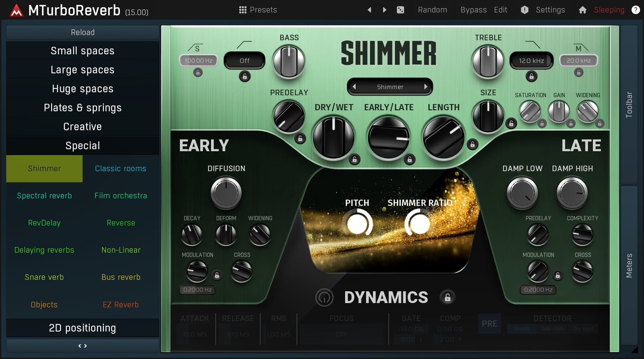This screenshot has height=359, width=644.
Task: Click the 12.0 kHz treble frequency field
Action: [531, 60]
